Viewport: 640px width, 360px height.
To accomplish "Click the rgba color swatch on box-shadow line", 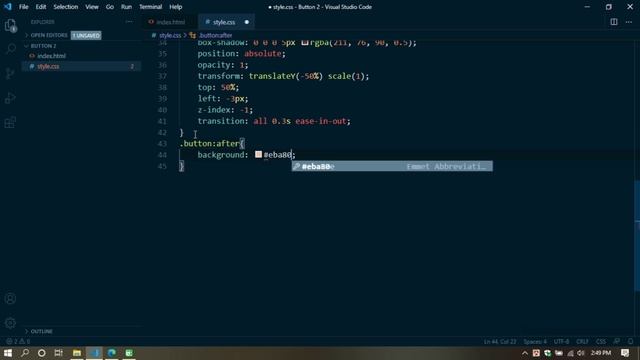I will click(304, 42).
